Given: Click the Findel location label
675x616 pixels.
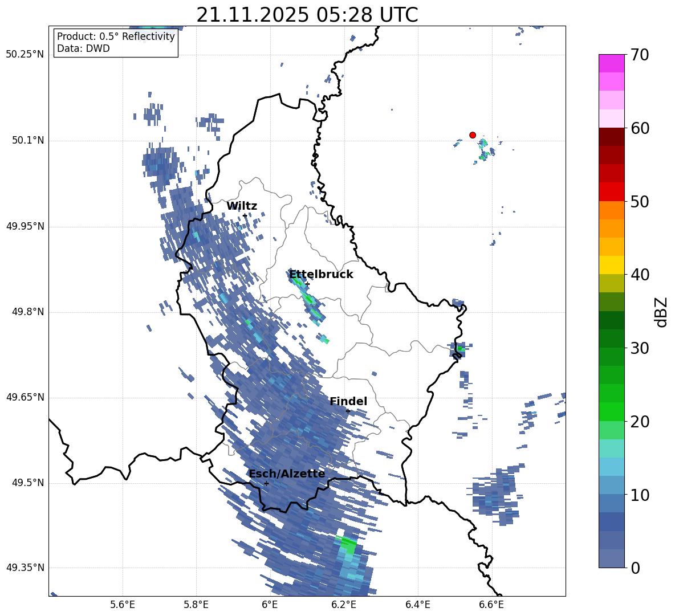Looking at the screenshot, I should click(x=348, y=401).
